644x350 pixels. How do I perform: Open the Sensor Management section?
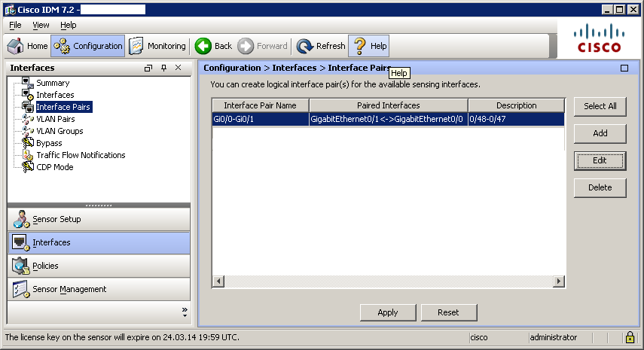point(99,289)
